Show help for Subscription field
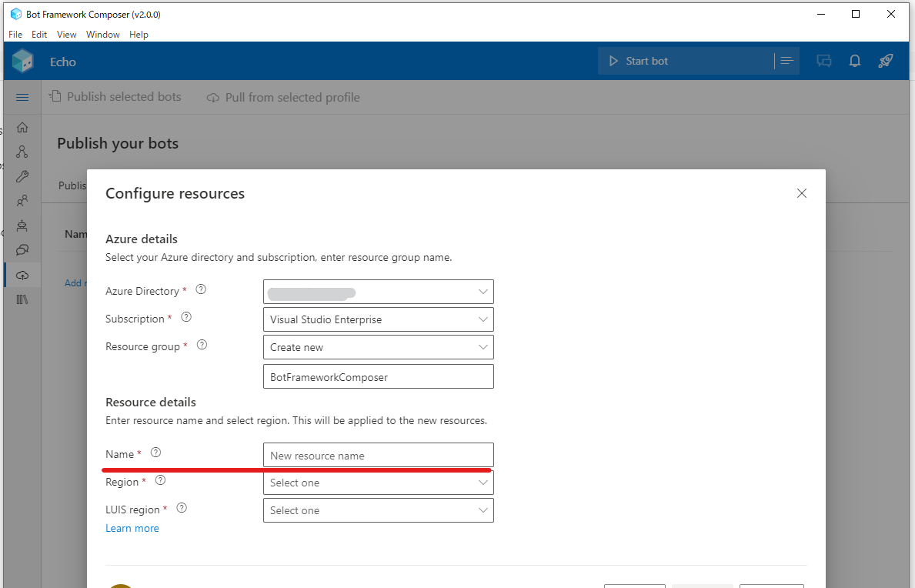 coord(186,317)
